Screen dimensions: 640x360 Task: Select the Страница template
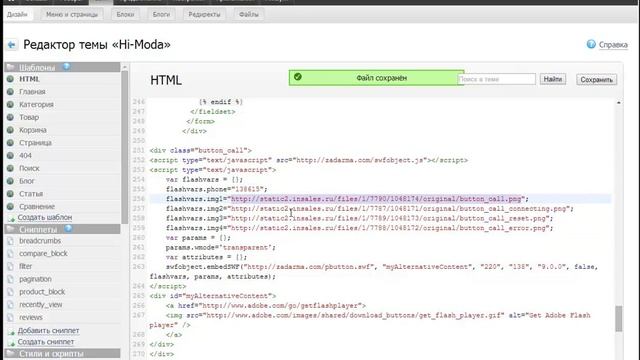(35, 143)
